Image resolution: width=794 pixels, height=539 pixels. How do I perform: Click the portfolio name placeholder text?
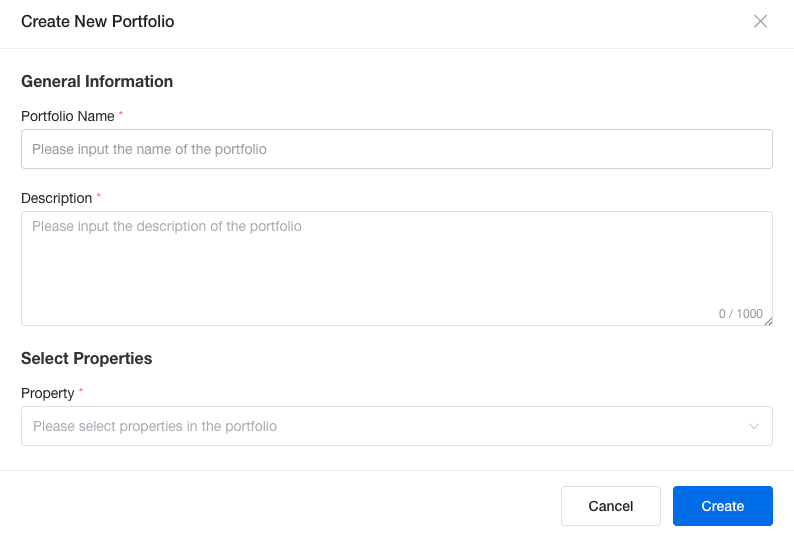point(150,149)
